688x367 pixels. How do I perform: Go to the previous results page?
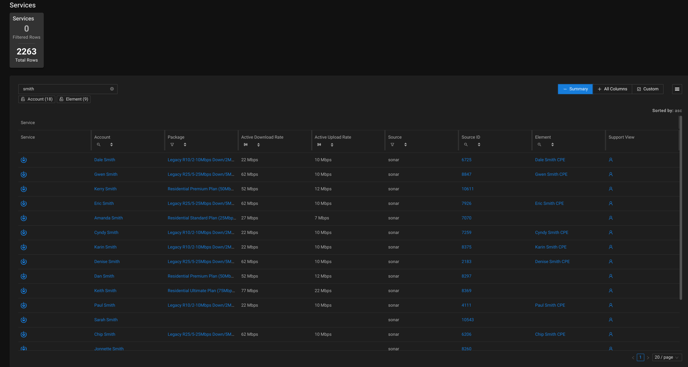point(633,357)
